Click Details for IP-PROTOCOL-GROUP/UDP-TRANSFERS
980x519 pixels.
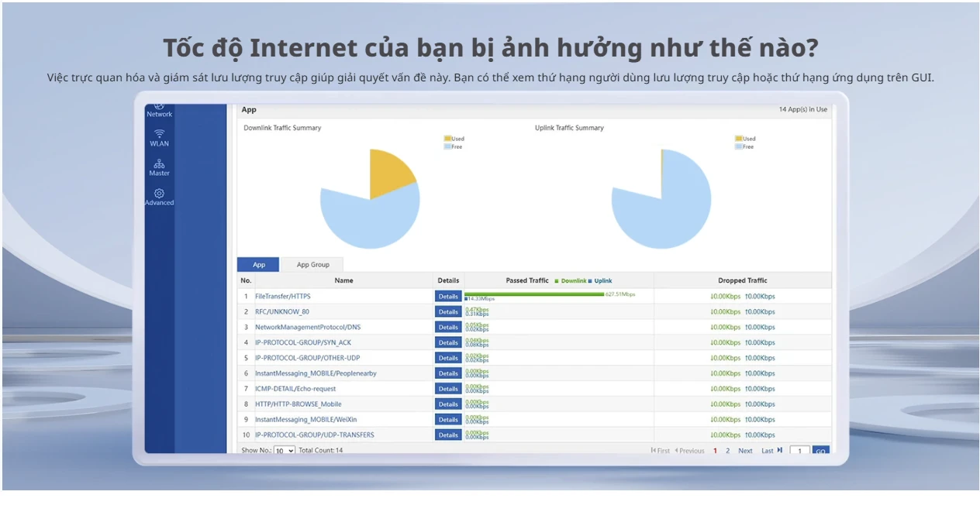click(448, 435)
